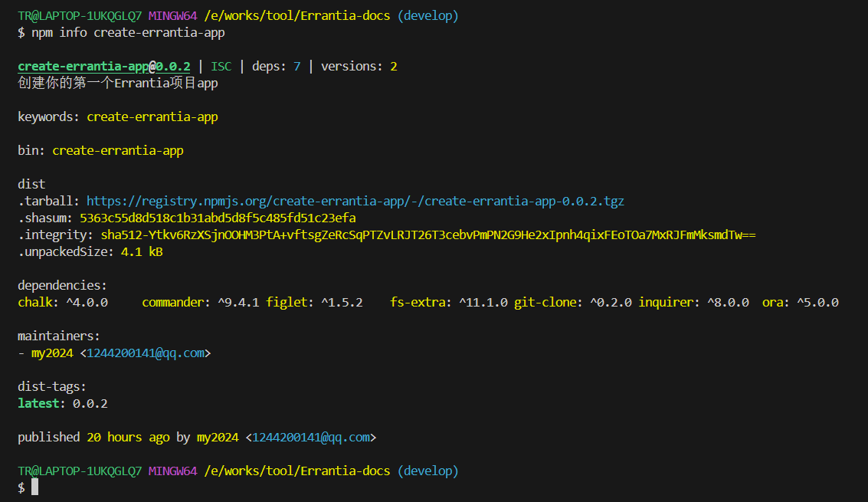The image size is (868, 502).
Task: Click the bin value create-errantia-app
Action: tap(118, 151)
